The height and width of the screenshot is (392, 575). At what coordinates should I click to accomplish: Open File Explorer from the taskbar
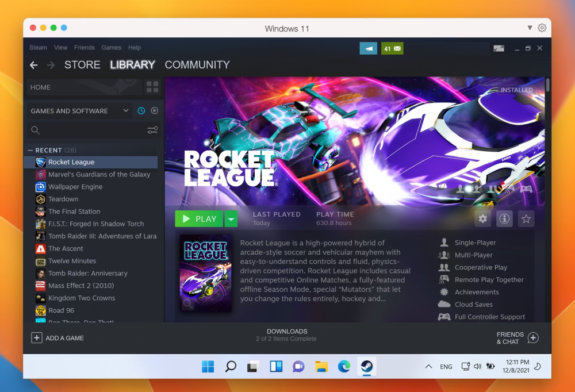(321, 366)
